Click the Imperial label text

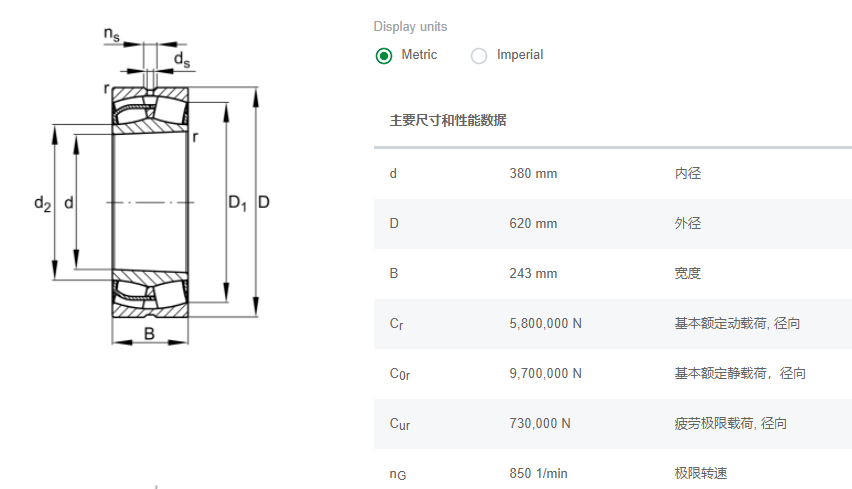pos(520,55)
